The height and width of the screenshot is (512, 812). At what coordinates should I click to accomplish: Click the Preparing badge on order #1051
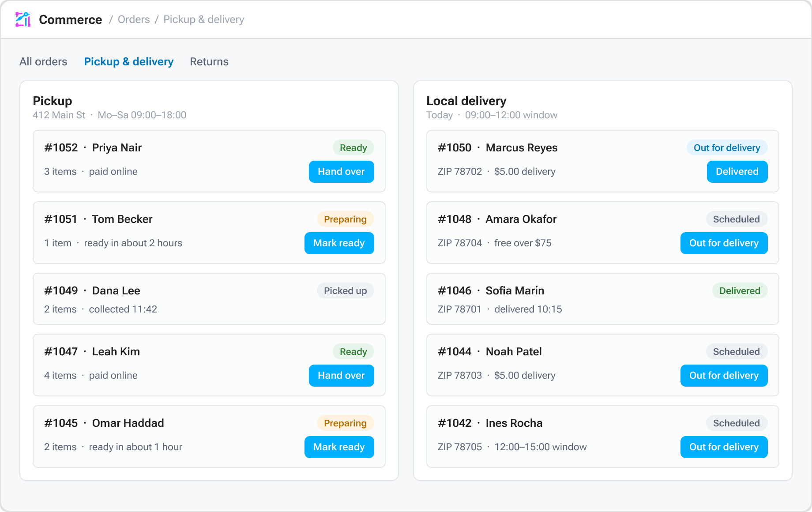[x=346, y=219]
